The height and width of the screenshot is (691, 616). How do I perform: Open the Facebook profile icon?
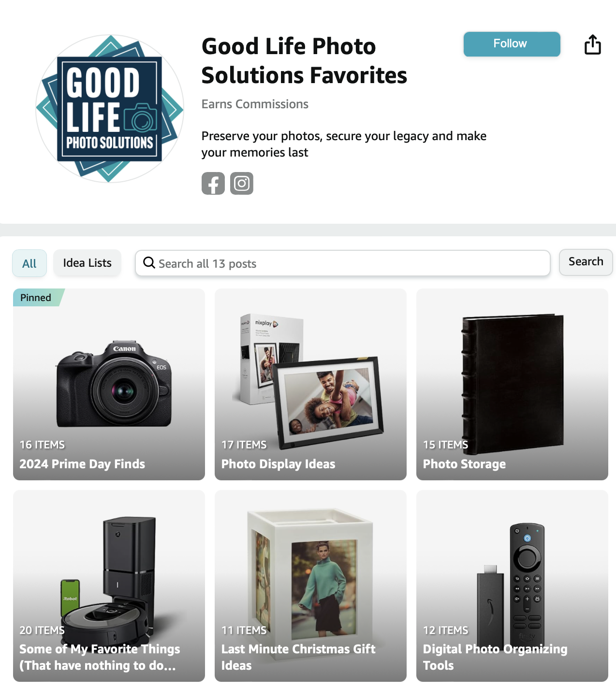pos(213,184)
